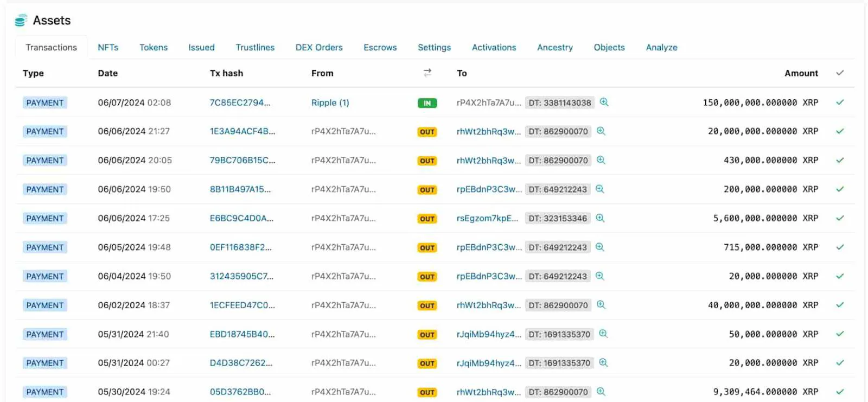Open transaction hash E6BC9C4D0A

tap(241, 218)
